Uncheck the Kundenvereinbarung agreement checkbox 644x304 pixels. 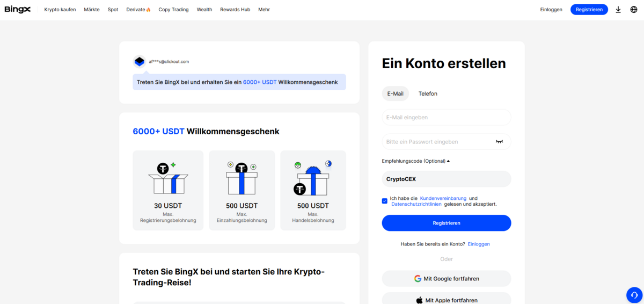pos(385,201)
